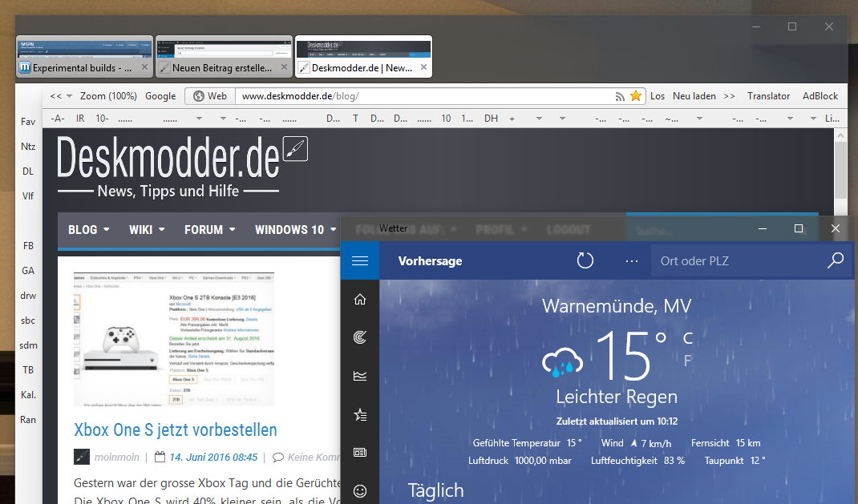Open the Ntz sidebar entry
The width and height of the screenshot is (858, 504).
28,147
